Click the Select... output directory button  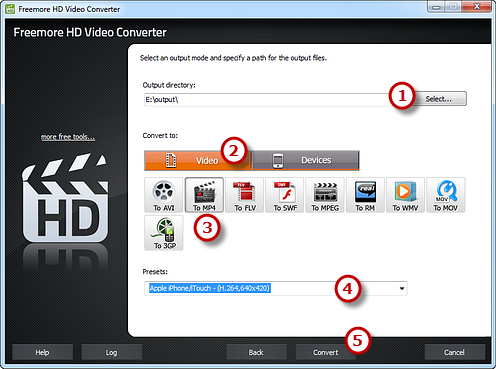439,99
